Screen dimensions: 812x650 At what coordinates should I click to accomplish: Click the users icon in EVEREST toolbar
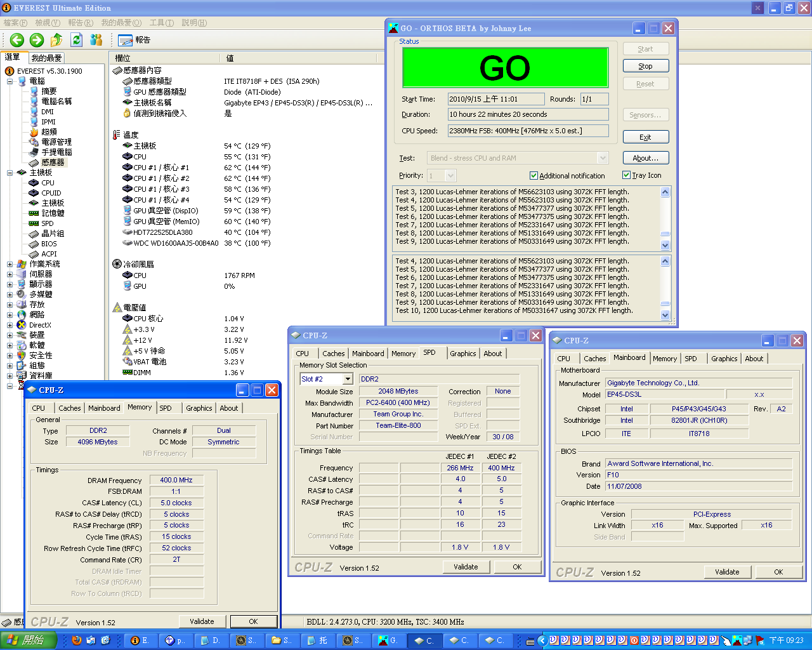96,40
